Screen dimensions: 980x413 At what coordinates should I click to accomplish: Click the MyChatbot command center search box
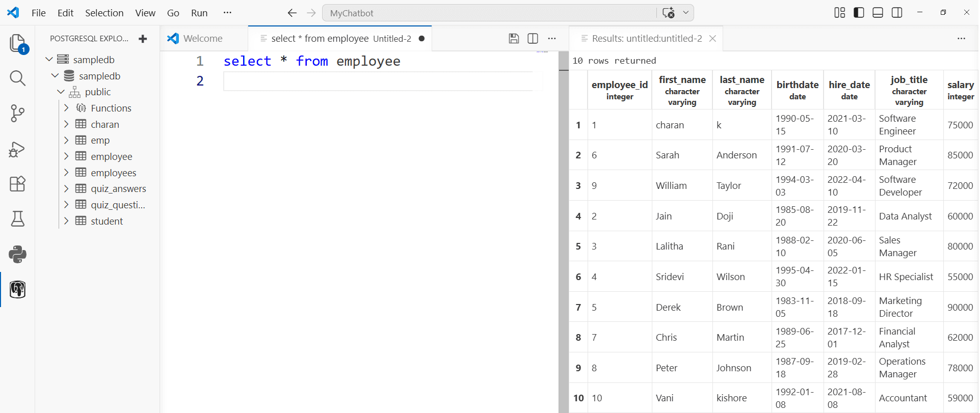pos(489,13)
